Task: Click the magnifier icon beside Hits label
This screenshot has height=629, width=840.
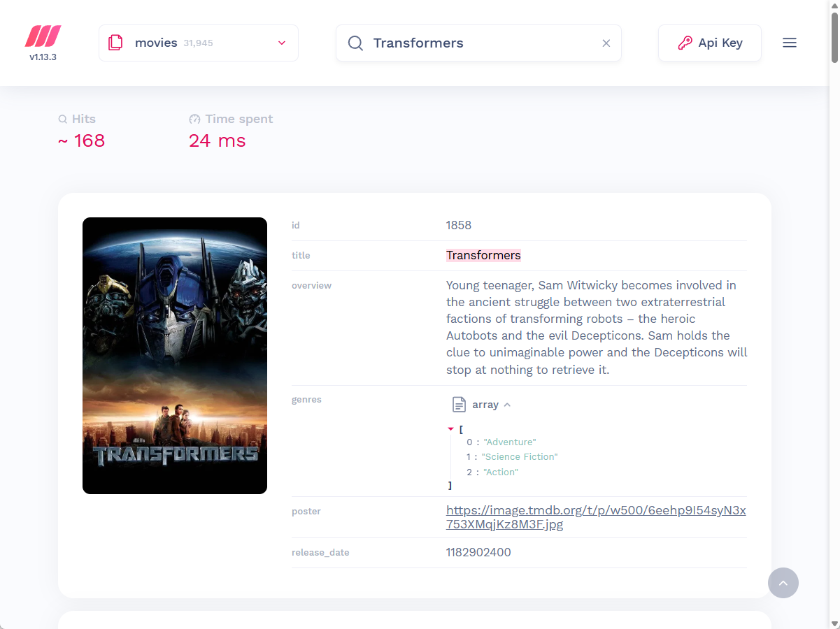Action: click(x=62, y=119)
